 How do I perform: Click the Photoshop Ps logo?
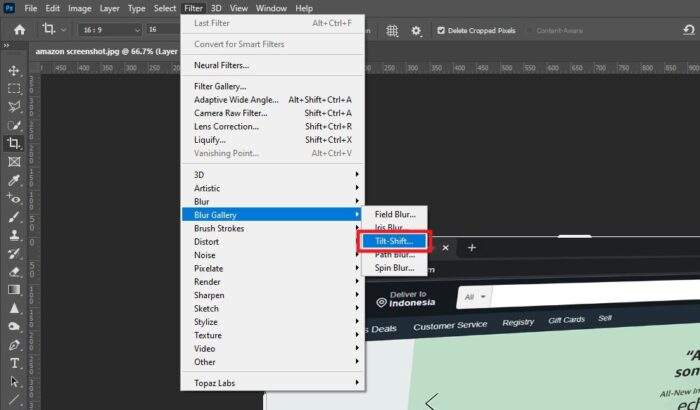click(x=9, y=8)
